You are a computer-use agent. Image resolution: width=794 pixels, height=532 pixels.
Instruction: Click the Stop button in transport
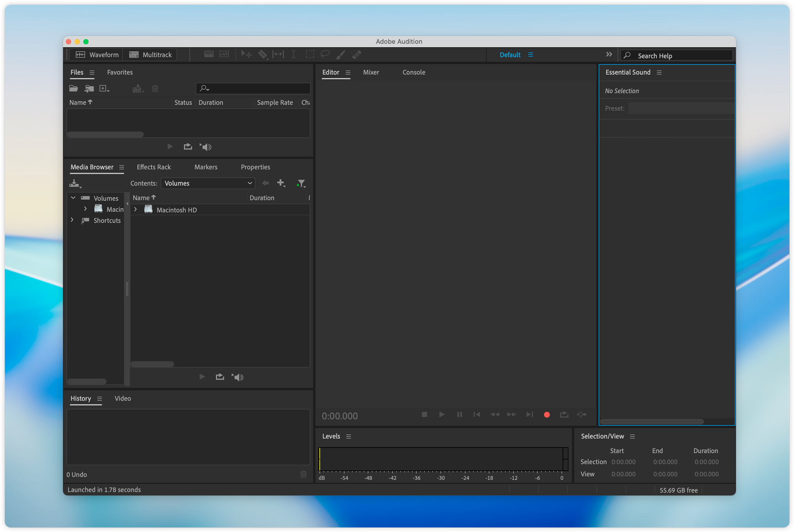click(424, 415)
